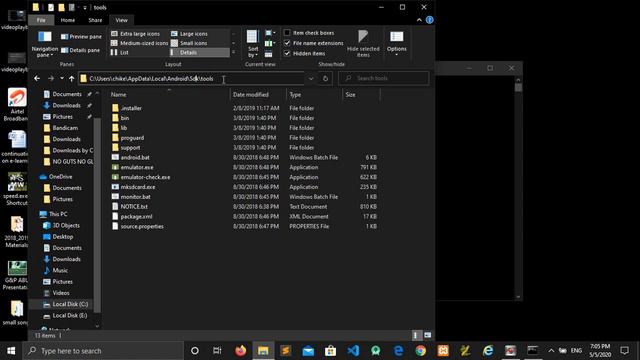Open Explorer help icon

[x=429, y=20]
